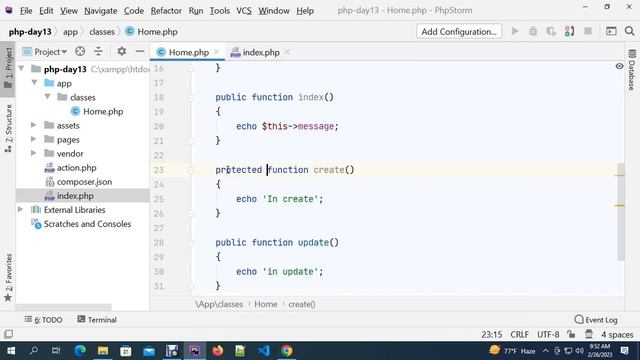Click the red-green listening for debug connections icon
The width and height of the screenshot is (640, 360).
pyautogui.click(x=569, y=31)
